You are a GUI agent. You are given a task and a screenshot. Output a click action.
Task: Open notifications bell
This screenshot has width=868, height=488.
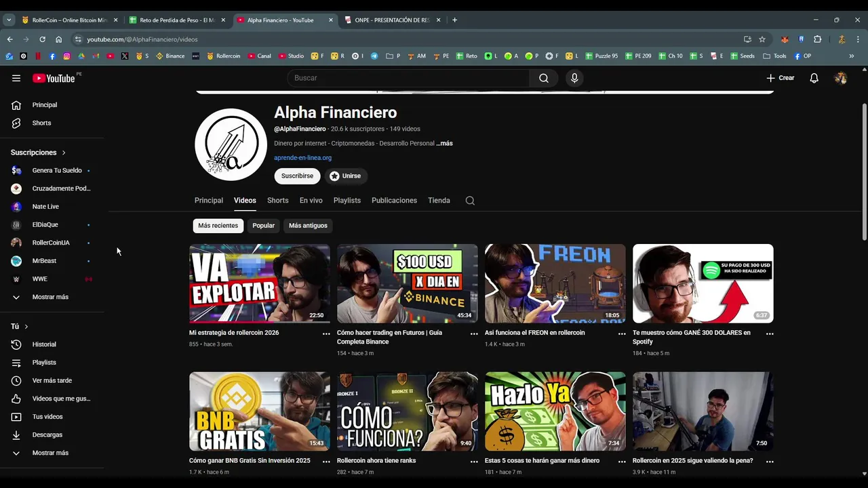[814, 78]
